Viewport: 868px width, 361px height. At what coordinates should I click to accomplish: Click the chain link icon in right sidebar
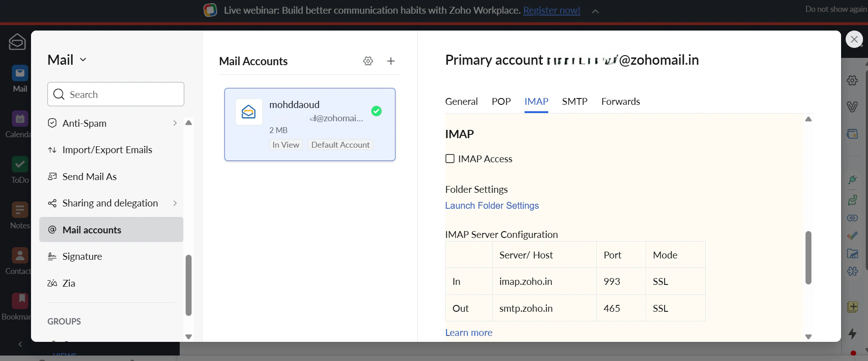(852, 218)
